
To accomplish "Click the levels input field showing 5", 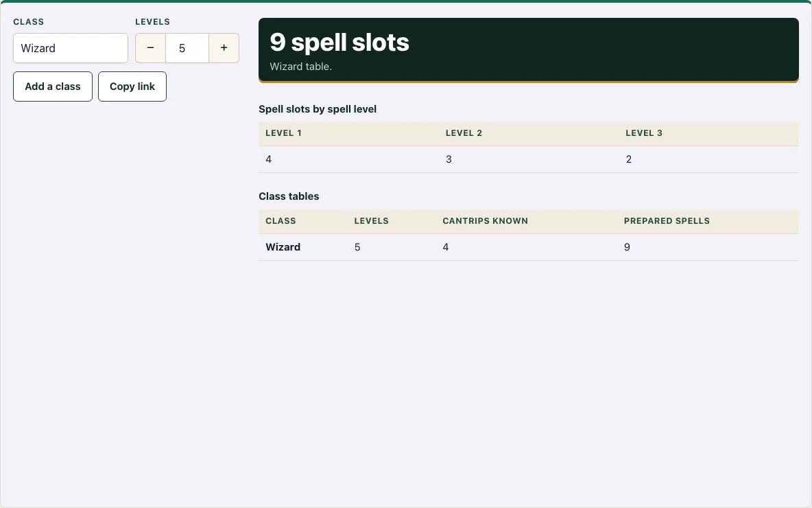I will click(187, 48).
